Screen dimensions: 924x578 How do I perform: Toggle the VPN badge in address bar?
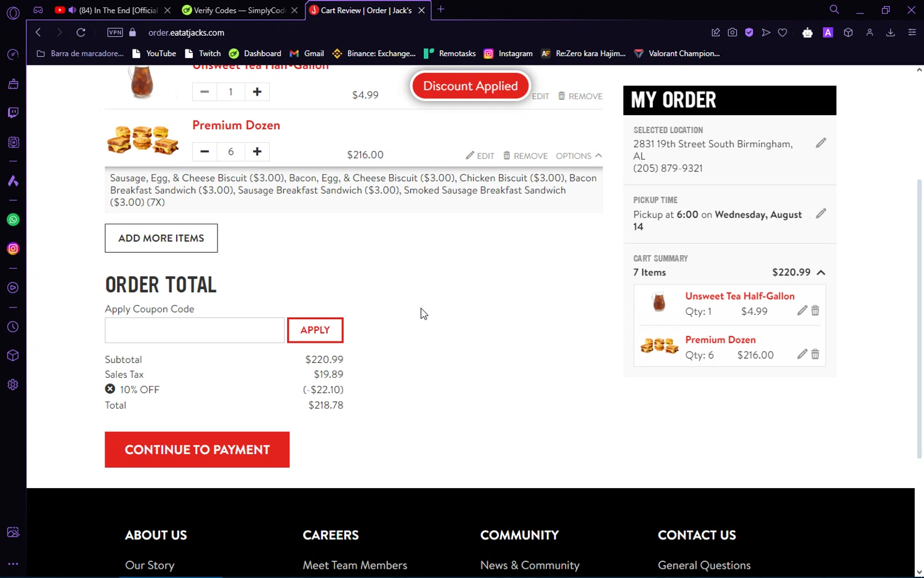(115, 33)
